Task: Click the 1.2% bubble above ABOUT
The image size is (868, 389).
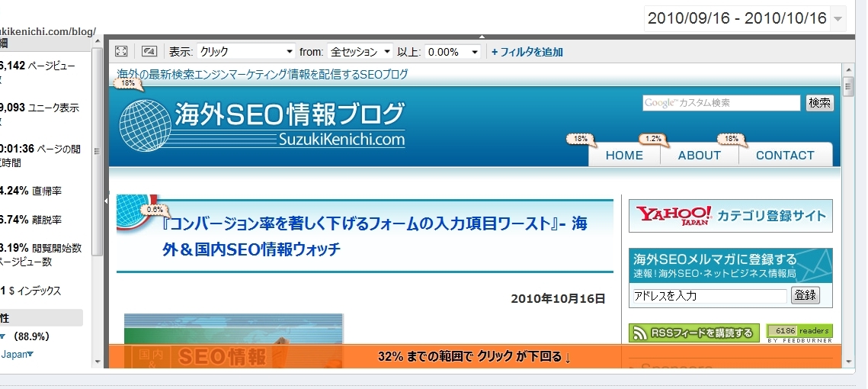Action: pyautogui.click(x=654, y=139)
